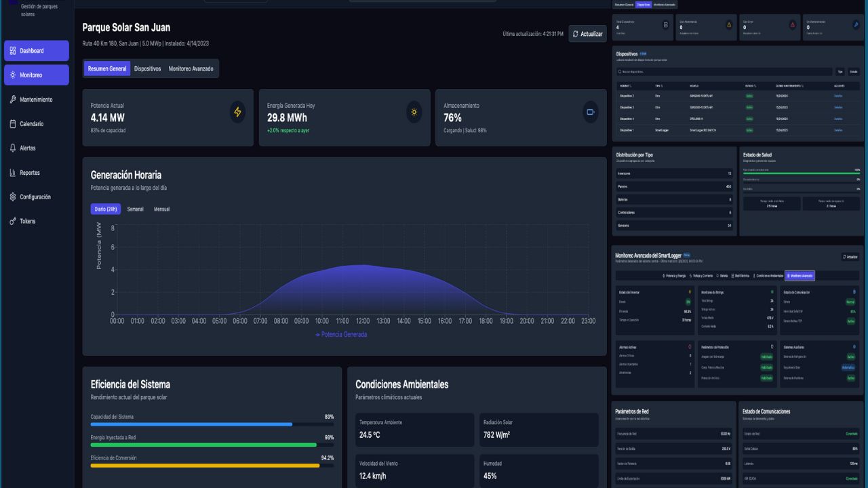Click the Actualizar button at top
Screen dimensions: 868x488
587,34
